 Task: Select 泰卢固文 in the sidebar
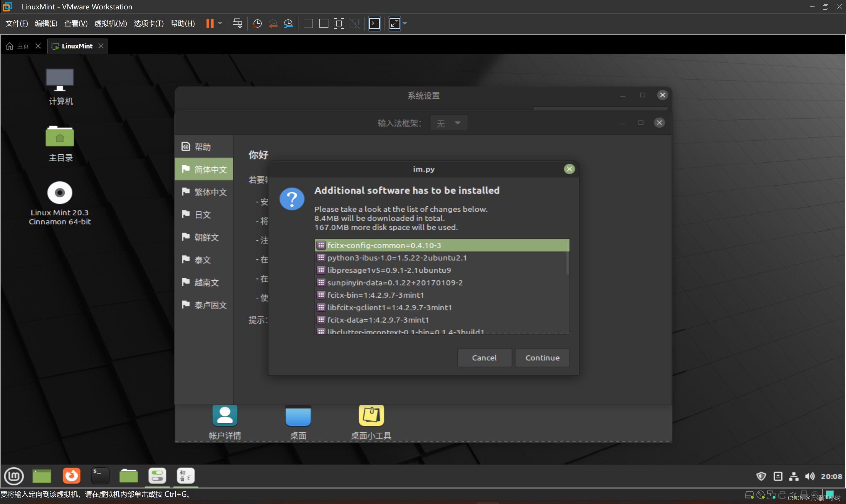point(204,305)
